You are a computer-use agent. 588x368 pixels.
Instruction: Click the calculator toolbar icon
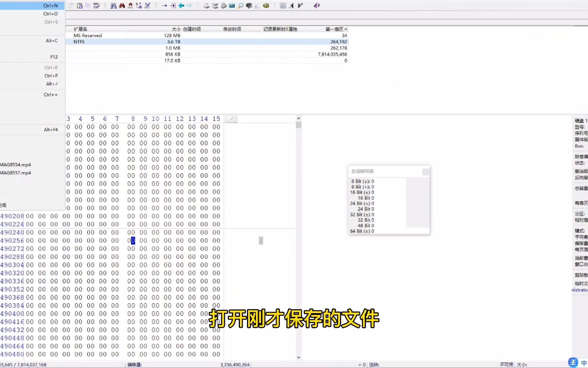(232, 5)
